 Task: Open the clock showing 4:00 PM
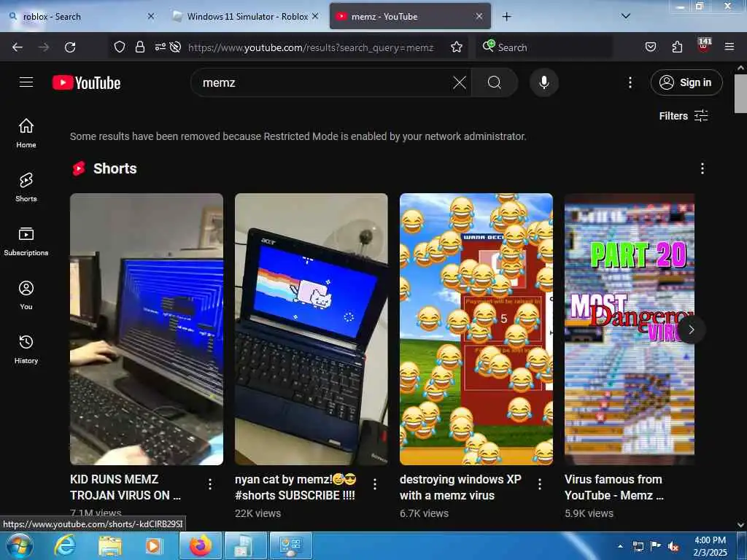[710, 546]
